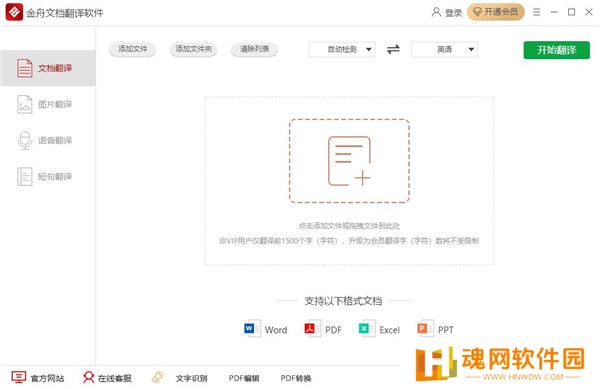Expand the 英语 target language dropdown
This screenshot has width=600, height=389.
click(x=444, y=49)
